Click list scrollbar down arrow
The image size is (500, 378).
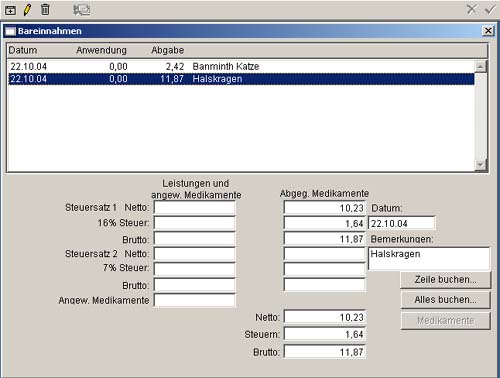point(480,165)
